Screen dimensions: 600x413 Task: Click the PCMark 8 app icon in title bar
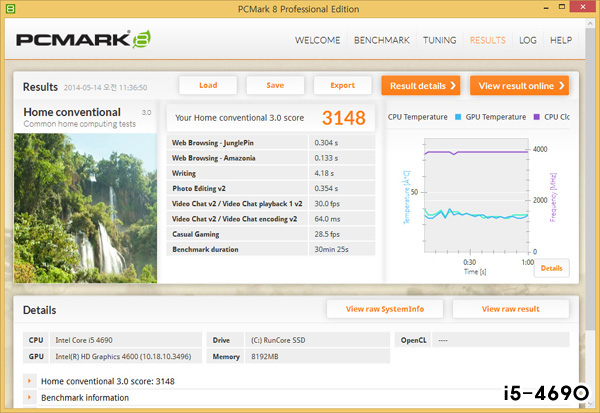point(10,8)
